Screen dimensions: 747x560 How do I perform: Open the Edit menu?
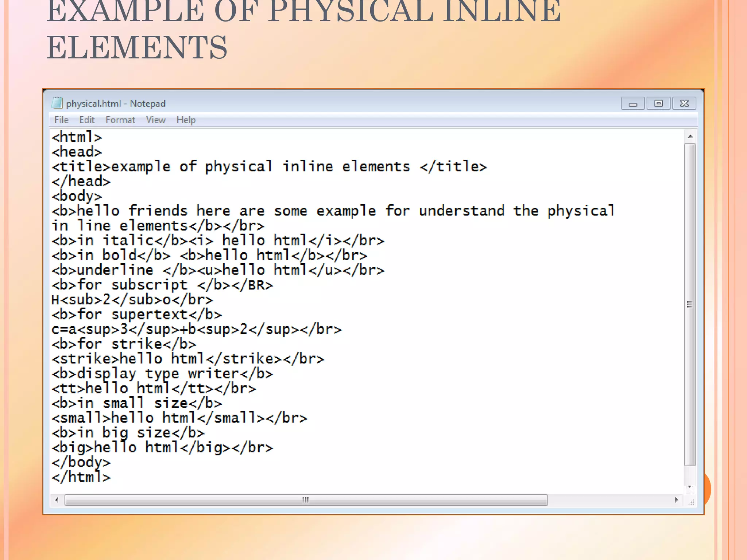[x=87, y=120]
